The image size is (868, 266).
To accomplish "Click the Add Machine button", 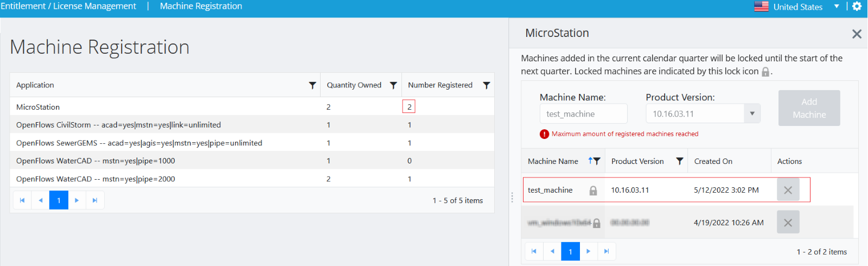I will [809, 108].
